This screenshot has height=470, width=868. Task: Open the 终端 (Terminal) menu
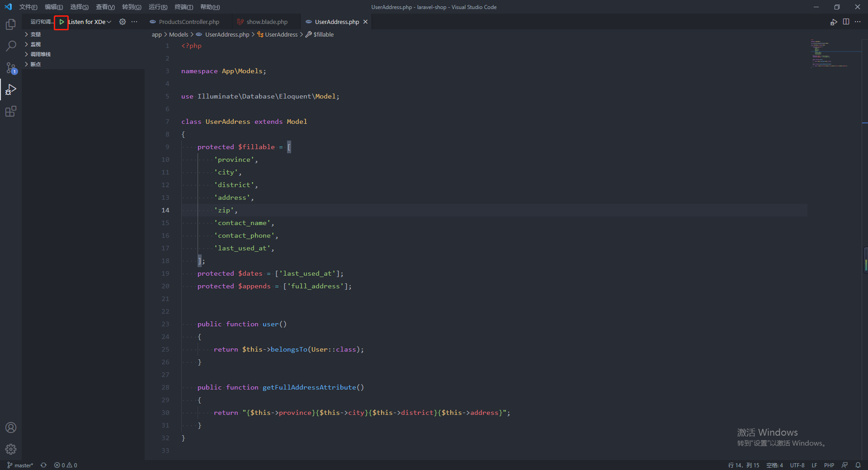[184, 7]
